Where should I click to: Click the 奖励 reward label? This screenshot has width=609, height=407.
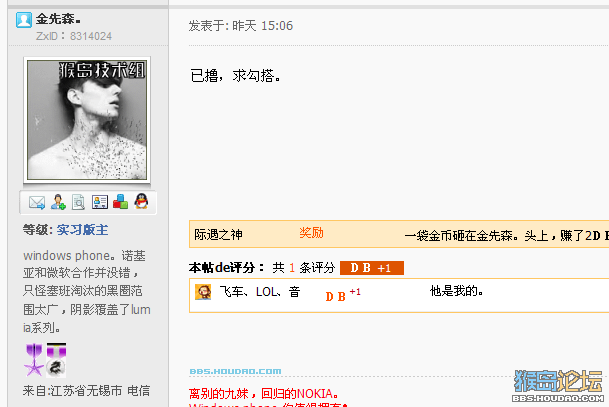point(311,233)
